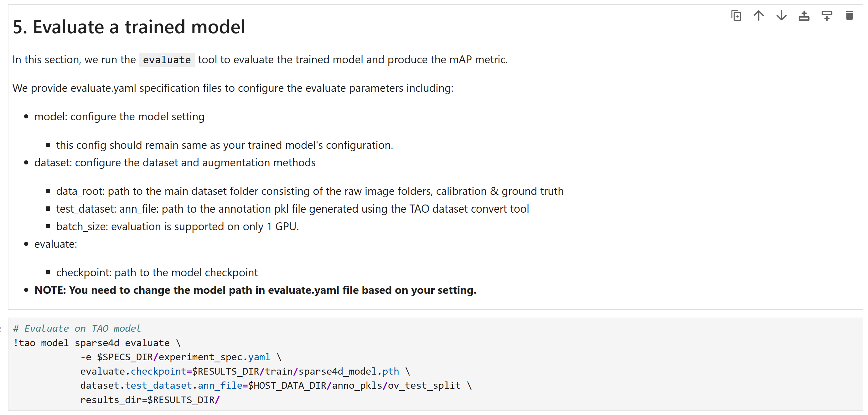Insert a new cell above this one
868x415 pixels.
(x=803, y=16)
